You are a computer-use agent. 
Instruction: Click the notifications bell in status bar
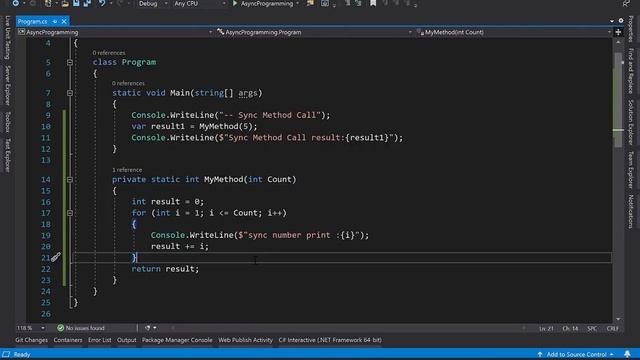tap(627, 354)
